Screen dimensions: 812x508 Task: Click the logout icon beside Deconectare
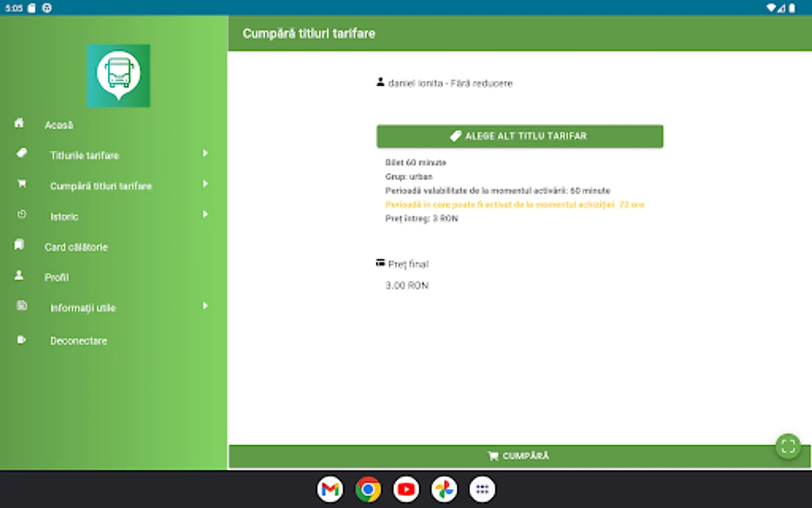tap(21, 339)
